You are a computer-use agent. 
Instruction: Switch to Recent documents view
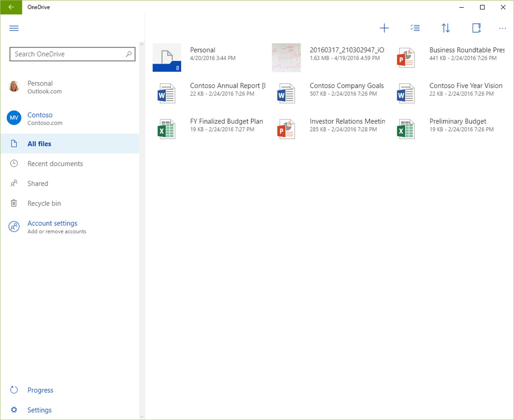tap(55, 164)
